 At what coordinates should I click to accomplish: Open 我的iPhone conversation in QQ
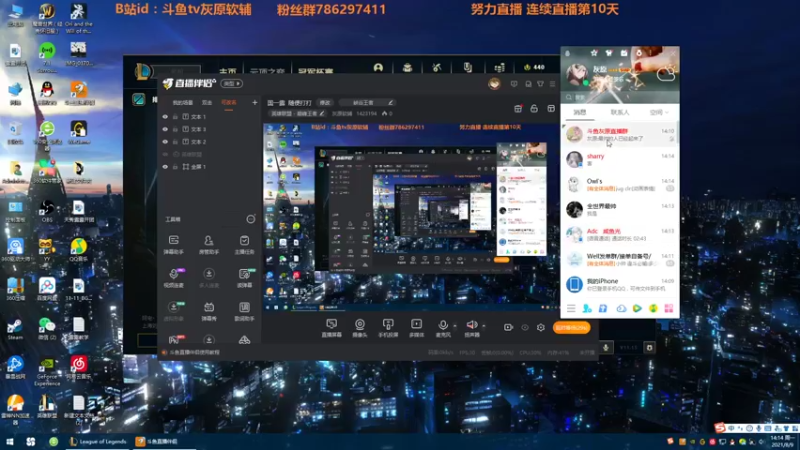click(x=619, y=284)
